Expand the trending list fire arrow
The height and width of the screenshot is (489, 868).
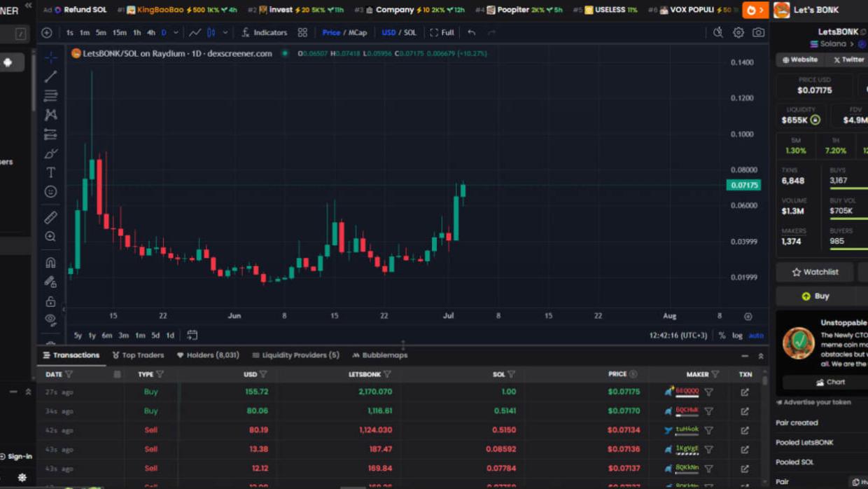click(x=755, y=11)
